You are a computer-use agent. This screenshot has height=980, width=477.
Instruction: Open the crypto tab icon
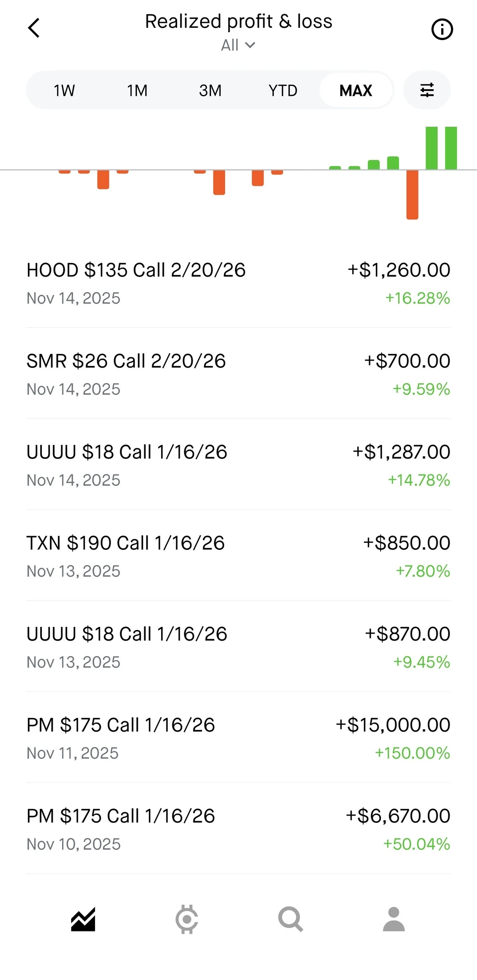point(186,920)
